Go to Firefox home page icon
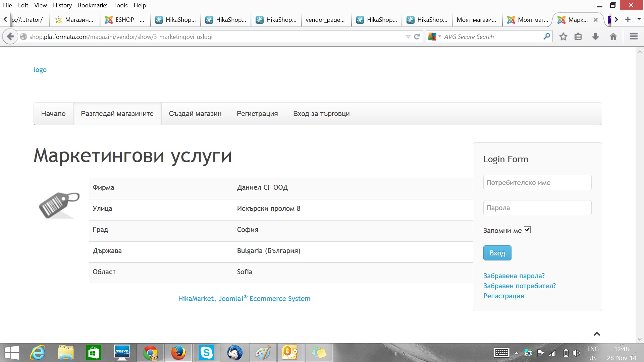 613,37
